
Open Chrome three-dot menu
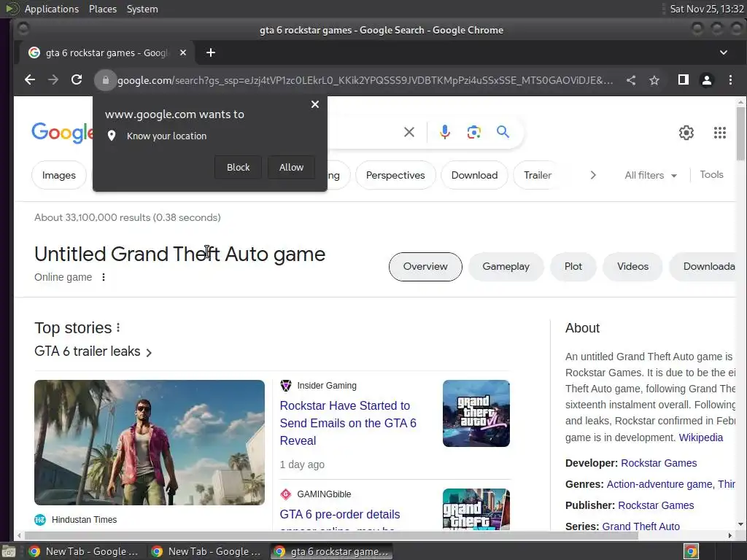pyautogui.click(x=730, y=80)
